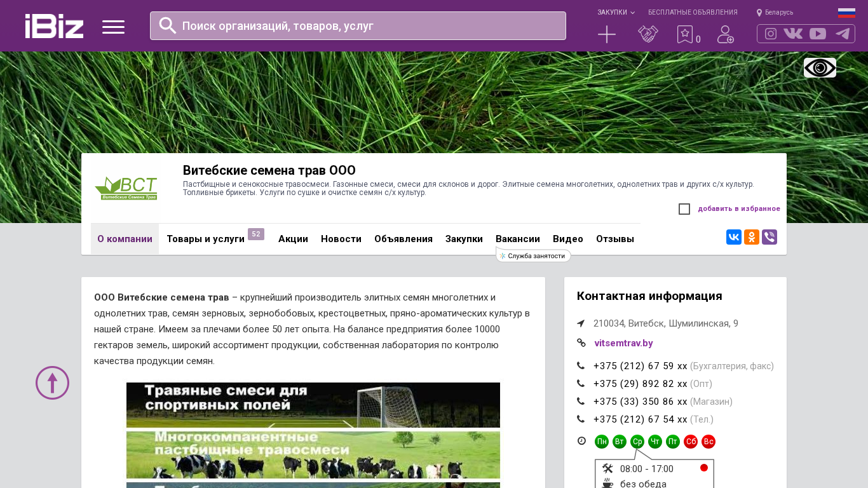
Task: Open the Объявления tab
Action: 403,239
